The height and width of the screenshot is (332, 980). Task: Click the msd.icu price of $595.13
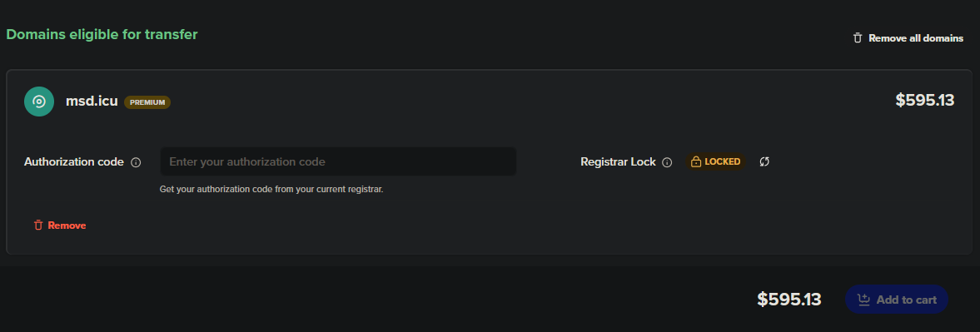point(925,101)
